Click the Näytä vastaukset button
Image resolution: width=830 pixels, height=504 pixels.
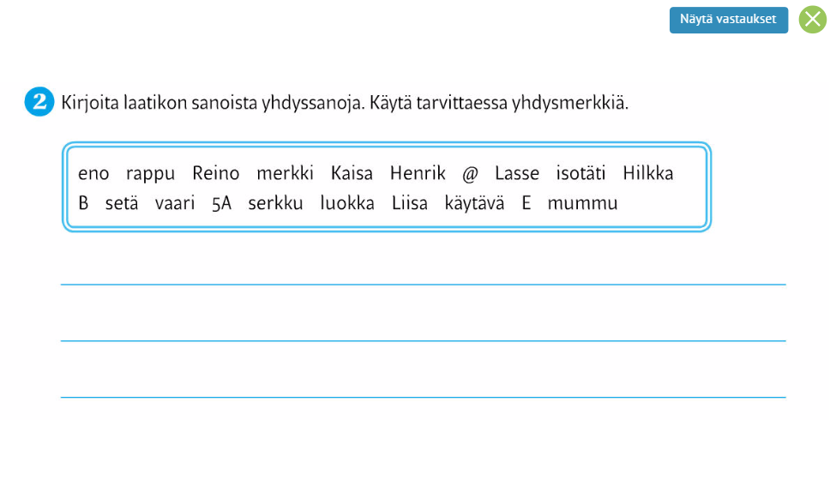728,20
